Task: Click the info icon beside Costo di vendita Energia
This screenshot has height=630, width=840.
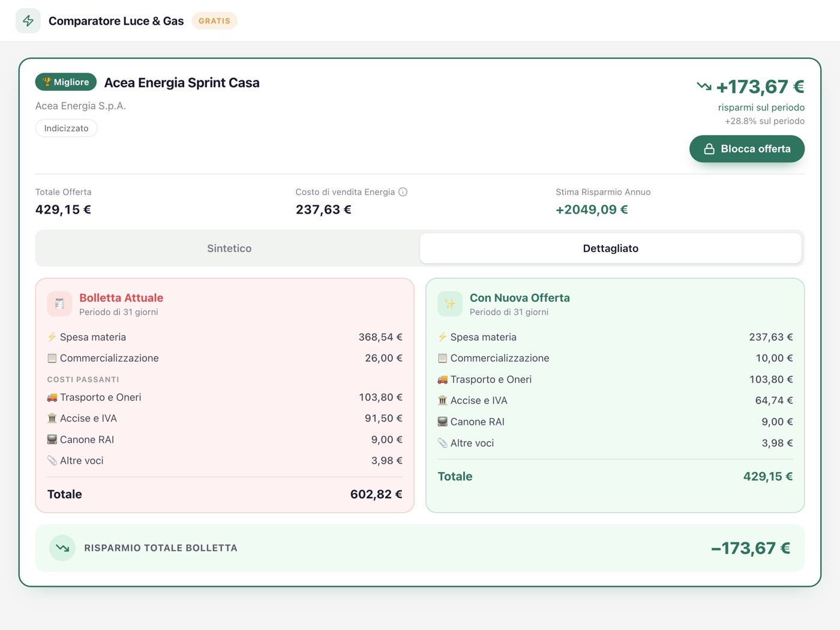Action: click(403, 192)
